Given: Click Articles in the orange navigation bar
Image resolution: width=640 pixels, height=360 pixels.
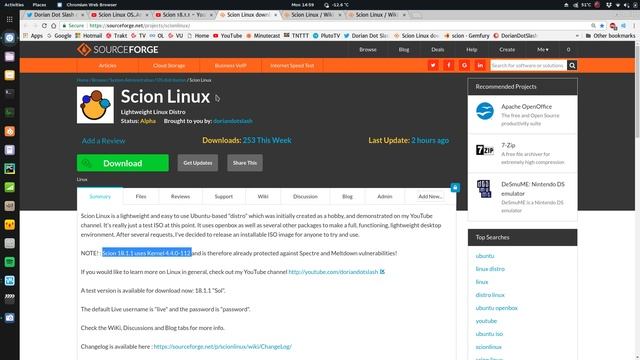Looking at the screenshot, I should tap(107, 65).
